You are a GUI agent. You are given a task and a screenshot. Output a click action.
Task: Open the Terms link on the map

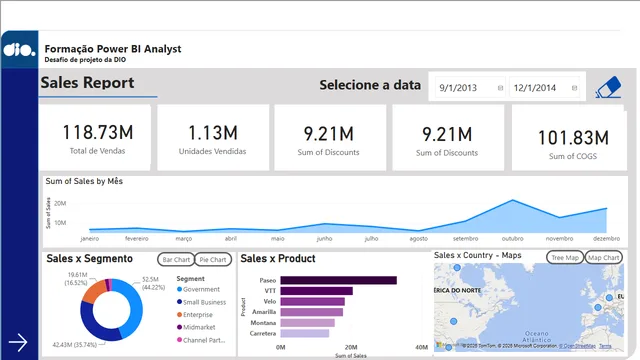tap(605, 346)
